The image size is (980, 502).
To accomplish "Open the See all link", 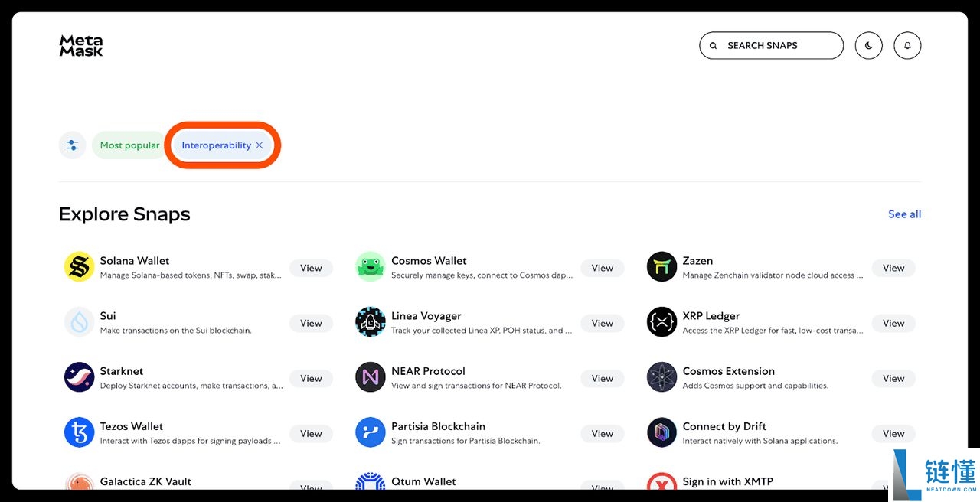I will (904, 214).
